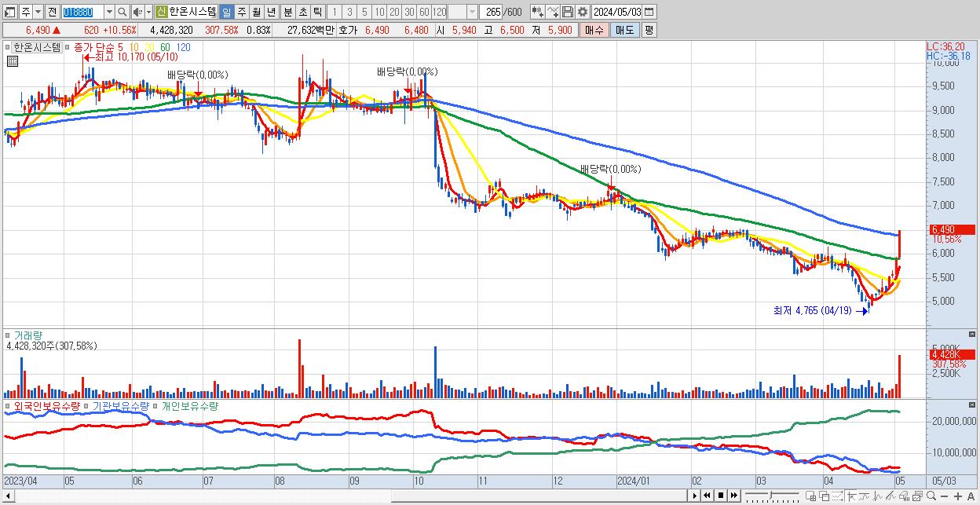Save chart settings with floppy icon
Screen dimensions: 980x505
567,12
